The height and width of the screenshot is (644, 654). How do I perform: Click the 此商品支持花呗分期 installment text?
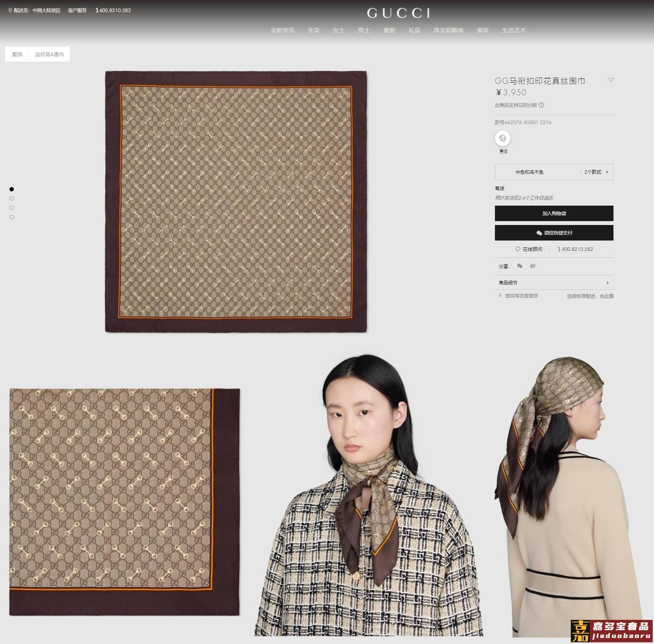[516, 105]
